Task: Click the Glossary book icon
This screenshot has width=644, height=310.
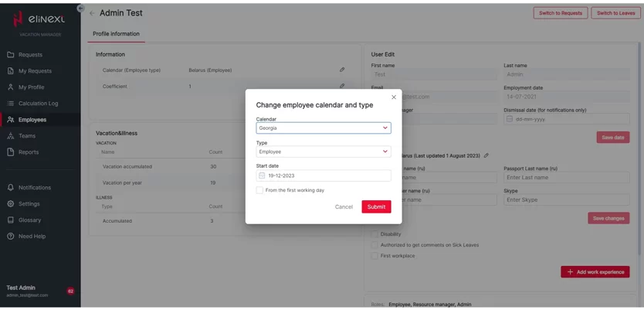Action: pyautogui.click(x=11, y=220)
